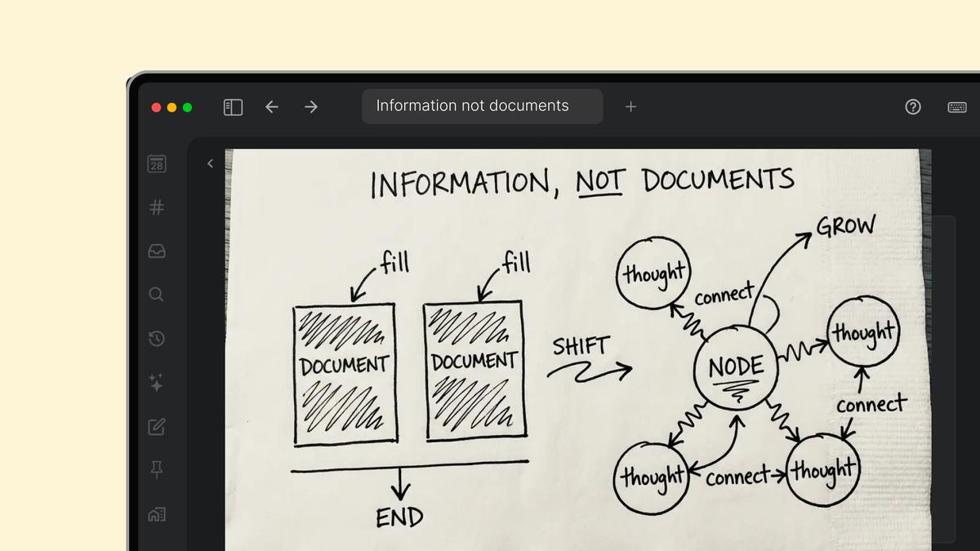The width and height of the screenshot is (980, 551).
Task: Open a new tab with the plus button
Action: tap(630, 106)
